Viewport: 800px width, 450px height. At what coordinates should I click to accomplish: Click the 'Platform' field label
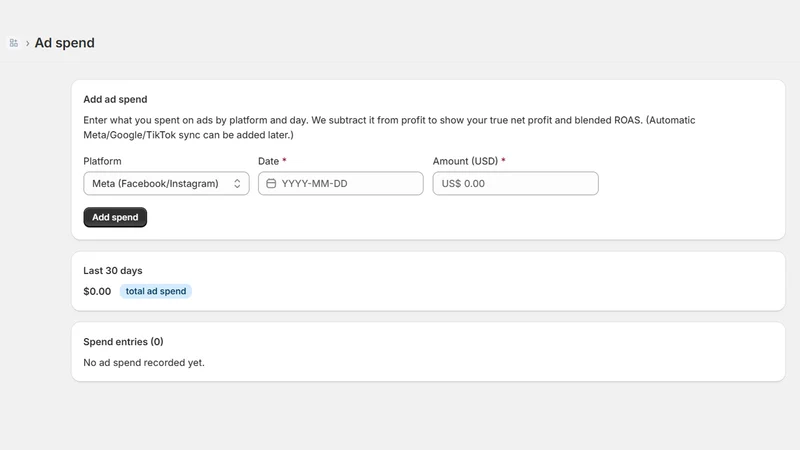(x=103, y=161)
